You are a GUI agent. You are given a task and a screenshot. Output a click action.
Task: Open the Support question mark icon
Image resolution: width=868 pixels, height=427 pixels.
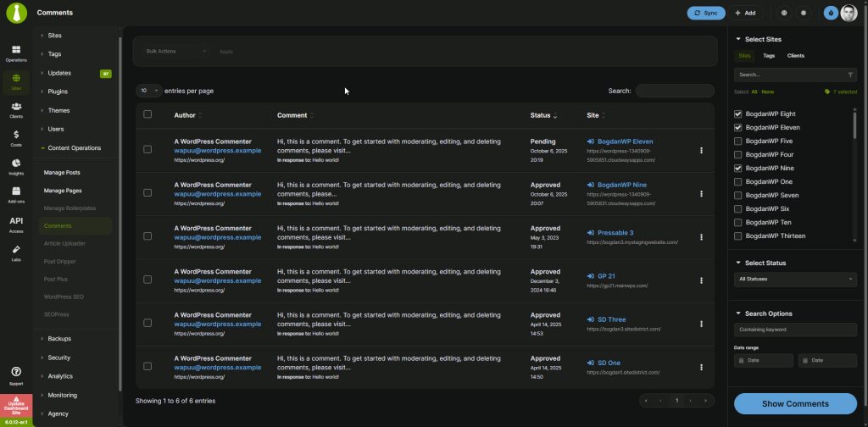(x=16, y=372)
